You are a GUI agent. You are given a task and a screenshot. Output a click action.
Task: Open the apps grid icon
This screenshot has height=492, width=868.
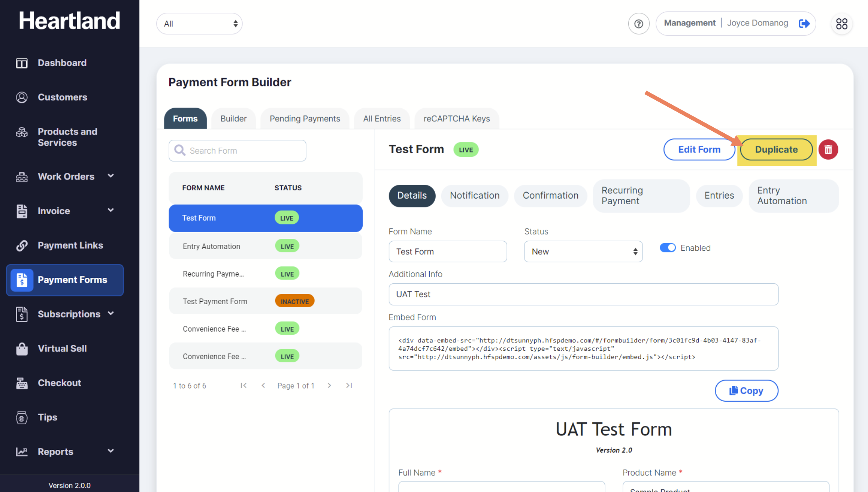tap(842, 24)
